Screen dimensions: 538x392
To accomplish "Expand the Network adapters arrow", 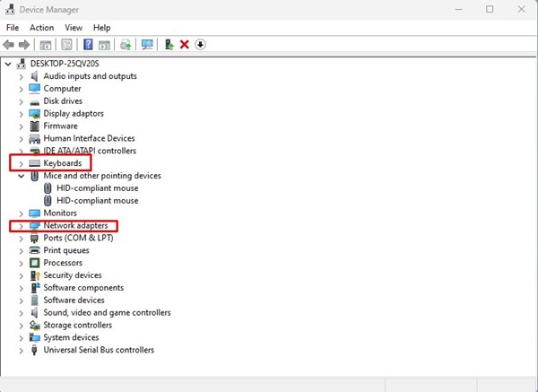I will click(21, 226).
